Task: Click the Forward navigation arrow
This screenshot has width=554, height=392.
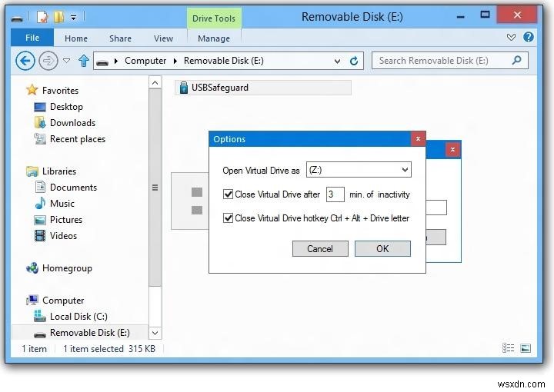Action: click(x=48, y=61)
